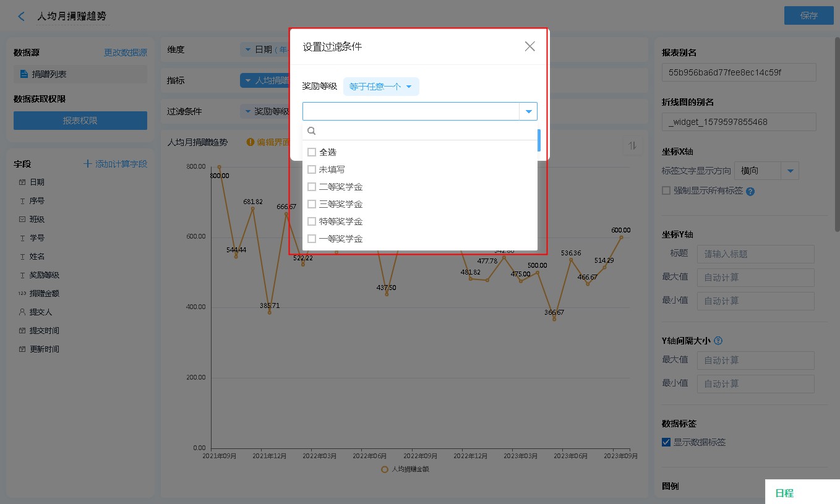Viewport: 840px width, 504px height.
Task: Click the help icon beside Y轴间隔大小
Action: tap(718, 341)
